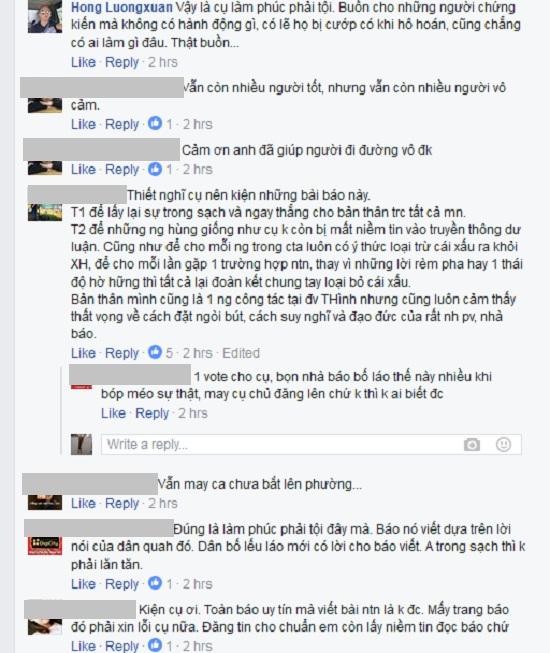Screen dimensions: 550x653
Task: Open Hong Luongxuan's profile picture
Action: (45, 17)
